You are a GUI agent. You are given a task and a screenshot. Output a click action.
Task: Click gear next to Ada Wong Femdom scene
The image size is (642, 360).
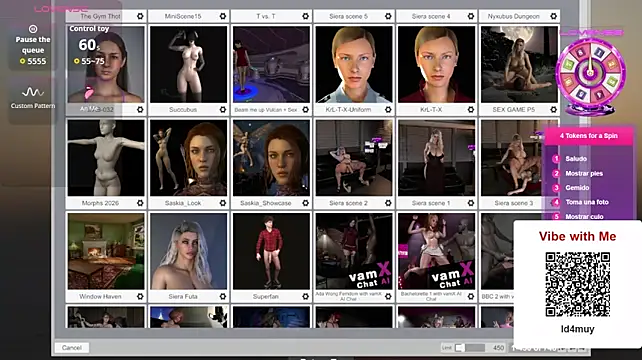(388, 297)
